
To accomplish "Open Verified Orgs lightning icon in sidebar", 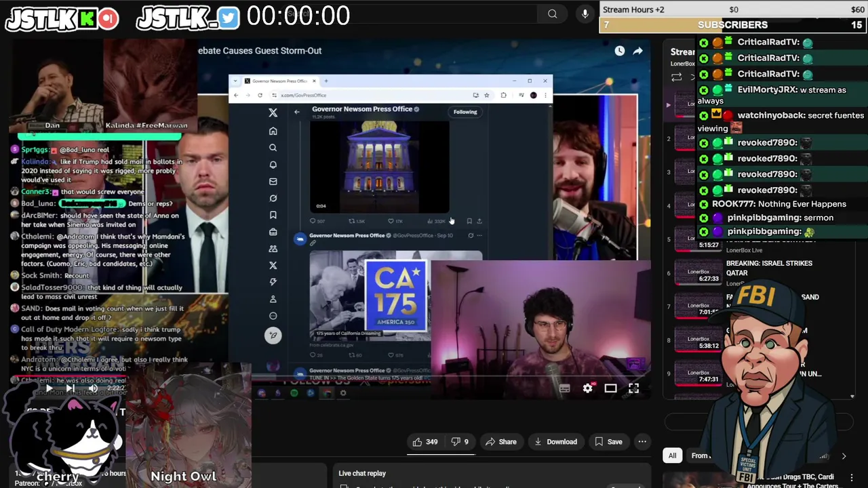I will click(273, 282).
